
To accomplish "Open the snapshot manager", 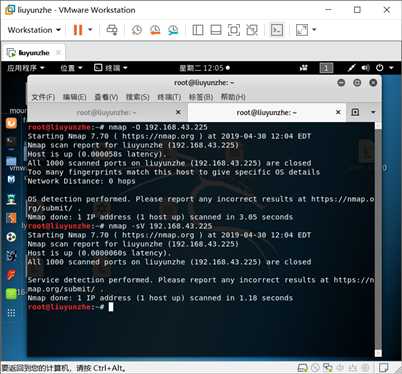I will click(173, 30).
